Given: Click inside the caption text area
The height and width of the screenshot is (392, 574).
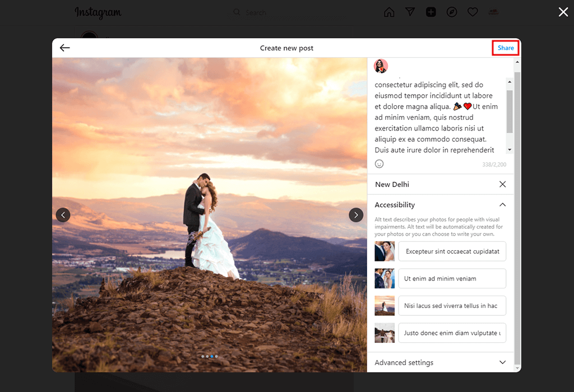Looking at the screenshot, I should click(x=439, y=115).
